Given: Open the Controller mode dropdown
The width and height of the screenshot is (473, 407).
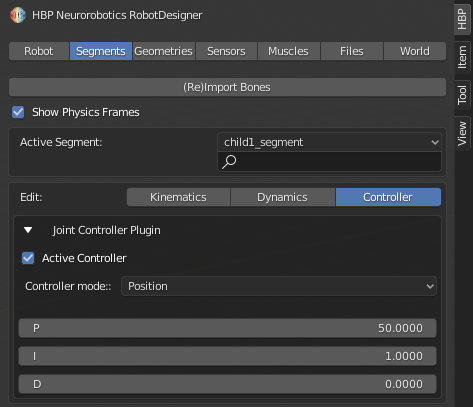Looking at the screenshot, I should point(279,286).
